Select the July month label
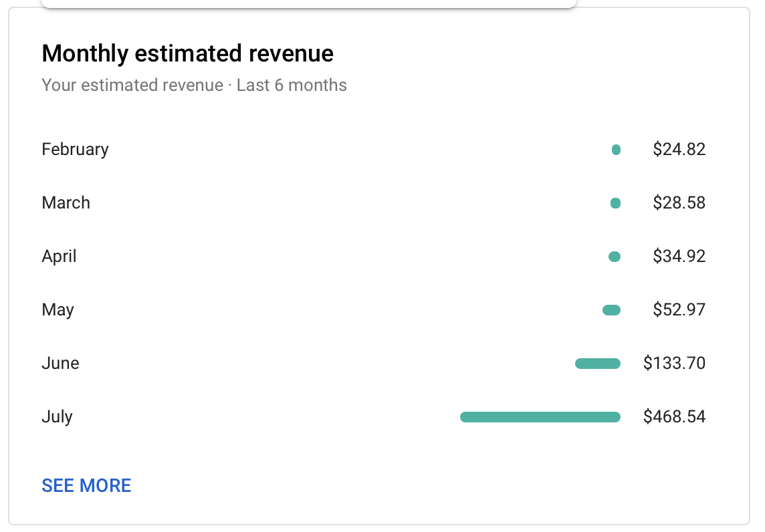Image resolution: width=765 pixels, height=532 pixels. pos(57,417)
